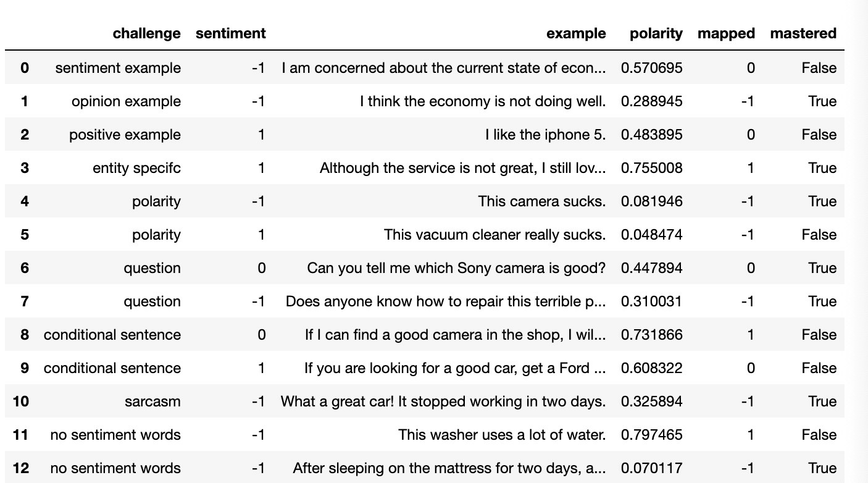Click the "challenge" column header
Image resolution: width=868 pixels, height=483 pixels.
point(147,33)
